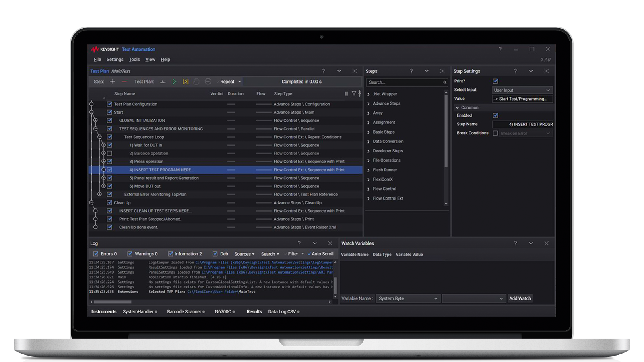Click the Add Watch button
The image size is (644, 362).
coord(520,298)
